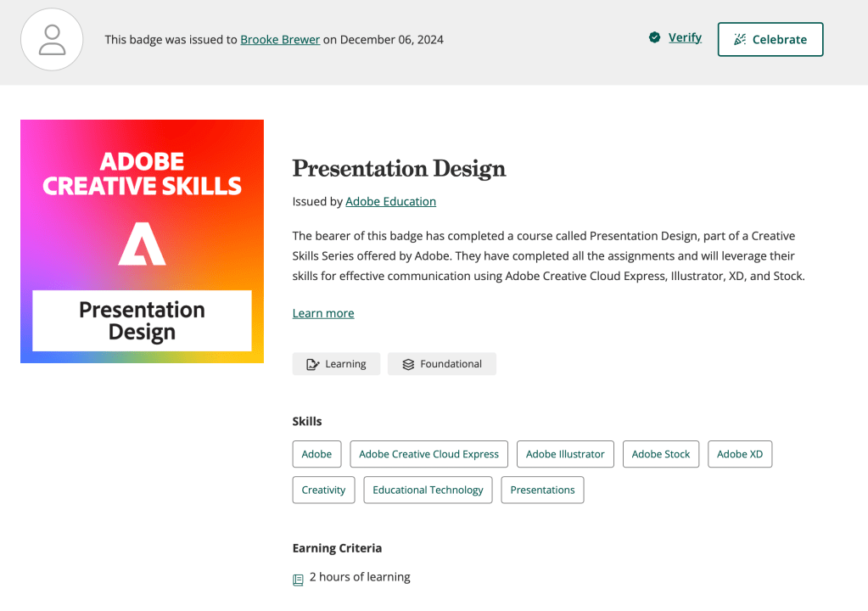Click the profile avatar placeholder icon

click(52, 40)
